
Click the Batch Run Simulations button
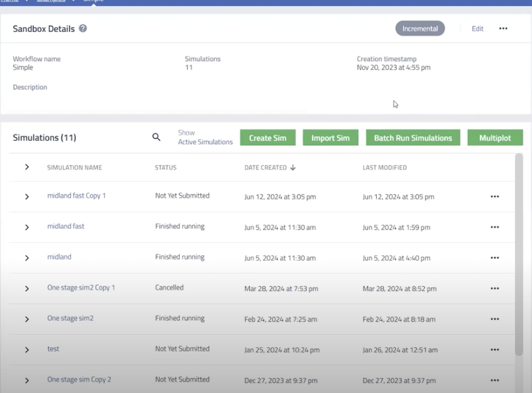tap(412, 138)
